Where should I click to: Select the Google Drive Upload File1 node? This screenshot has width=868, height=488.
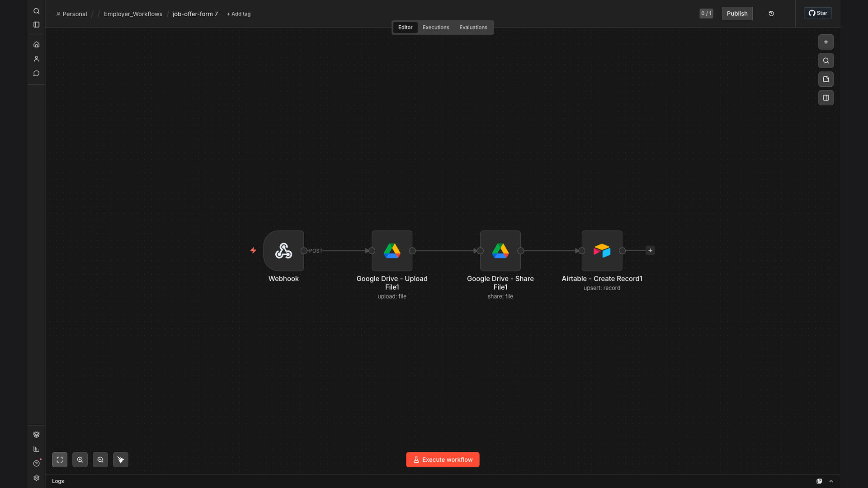click(x=392, y=251)
